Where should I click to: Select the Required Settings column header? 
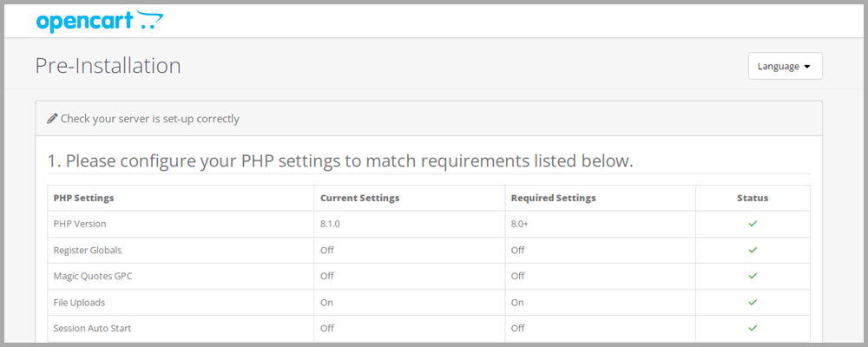pyautogui.click(x=554, y=198)
